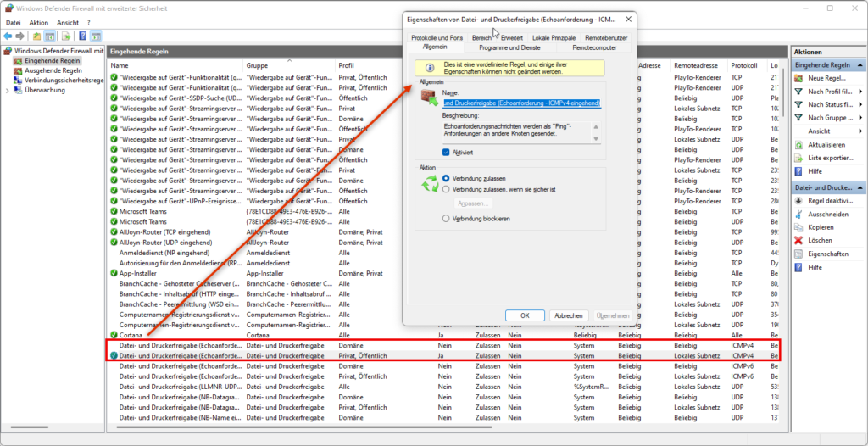Open the Datei menu
The height and width of the screenshot is (446, 868).
pos(14,23)
